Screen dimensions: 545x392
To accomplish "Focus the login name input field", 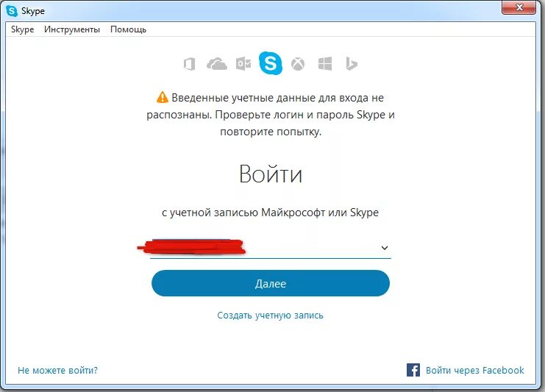I will pos(271,248).
